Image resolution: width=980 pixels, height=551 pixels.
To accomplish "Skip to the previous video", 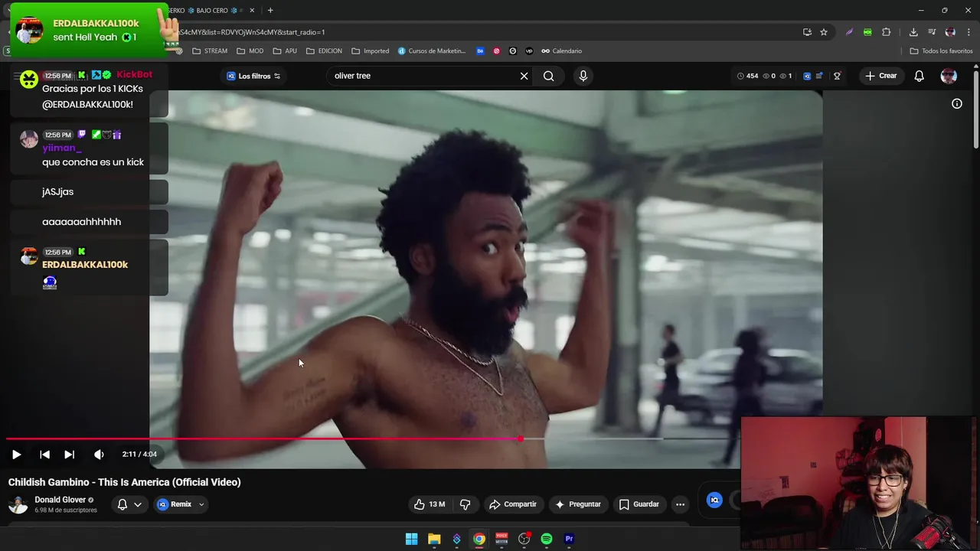I will pyautogui.click(x=44, y=455).
